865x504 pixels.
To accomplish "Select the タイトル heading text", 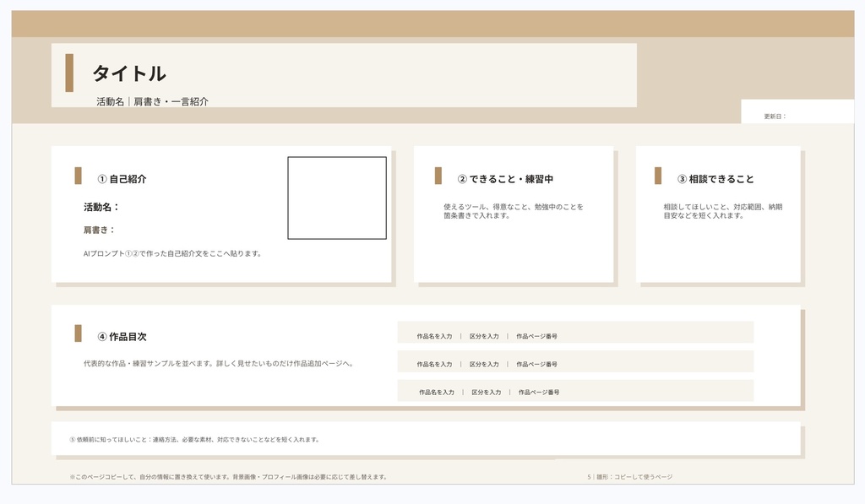I will 128,73.
